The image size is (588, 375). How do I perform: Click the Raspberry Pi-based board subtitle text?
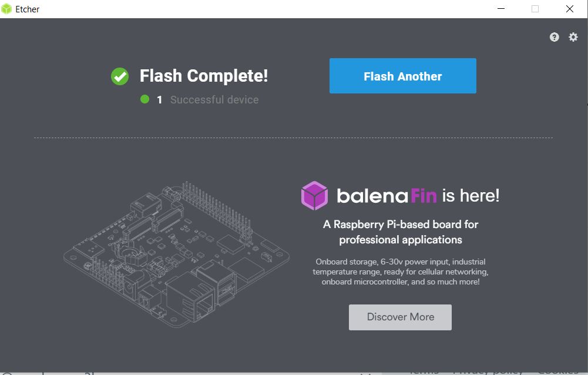tap(401, 232)
